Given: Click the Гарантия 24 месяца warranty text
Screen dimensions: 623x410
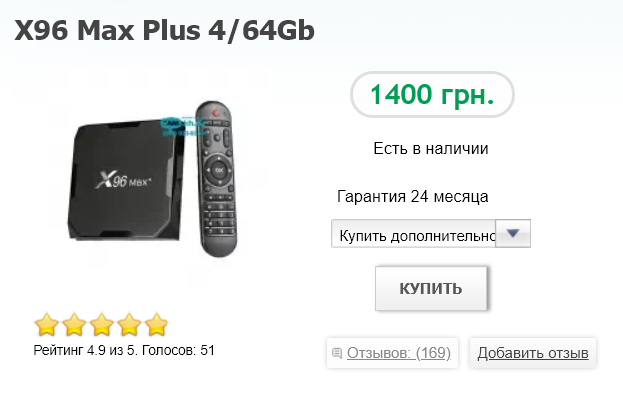Looking at the screenshot, I should tap(412, 196).
